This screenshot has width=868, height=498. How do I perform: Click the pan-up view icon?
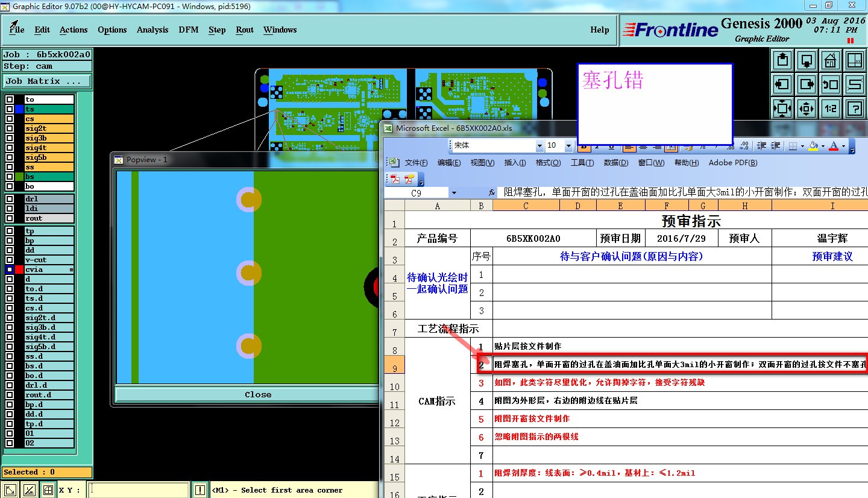[782, 60]
